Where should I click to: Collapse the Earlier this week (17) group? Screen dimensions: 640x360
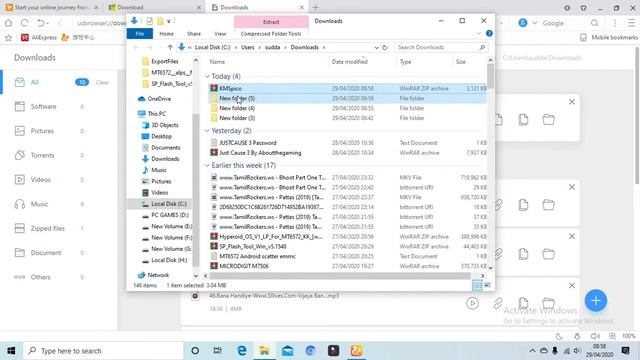point(207,165)
